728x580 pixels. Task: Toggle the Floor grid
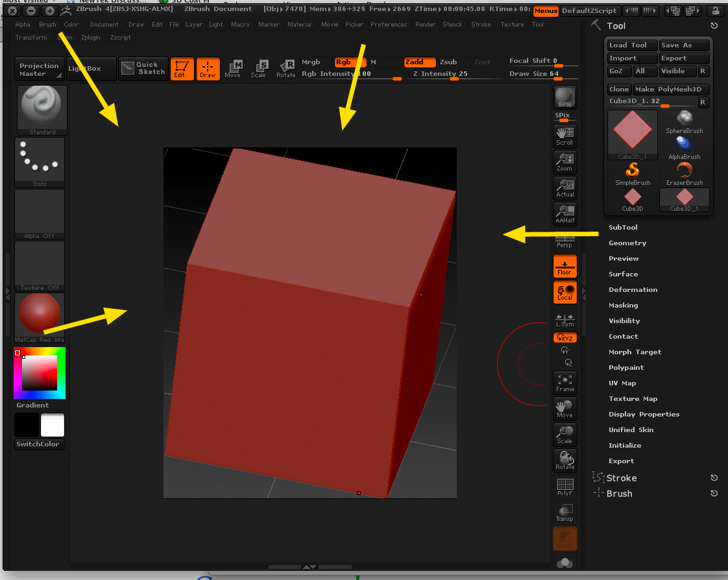coord(565,266)
